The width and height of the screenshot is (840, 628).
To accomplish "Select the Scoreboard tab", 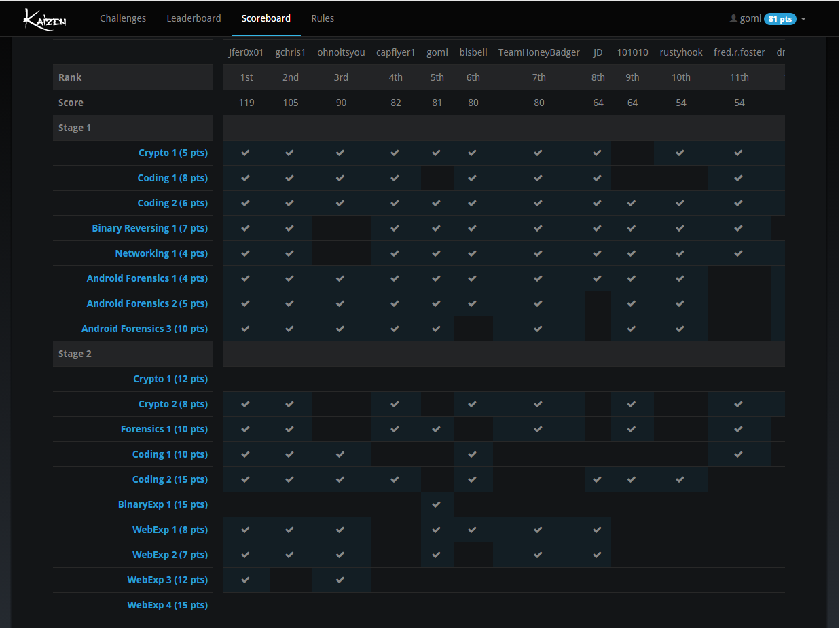I will 266,18.
